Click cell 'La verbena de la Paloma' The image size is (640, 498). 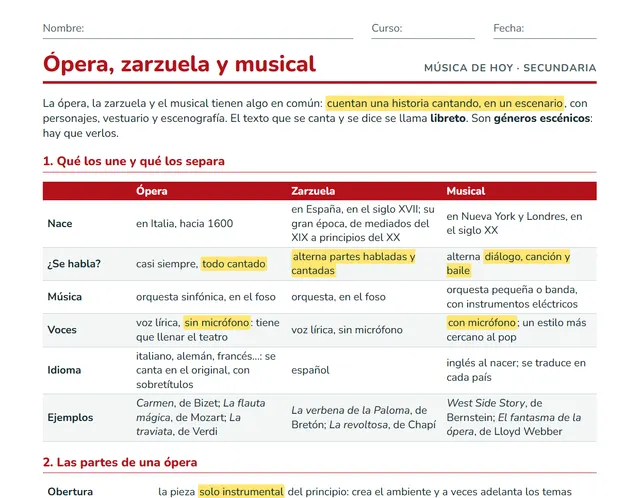coord(363,417)
